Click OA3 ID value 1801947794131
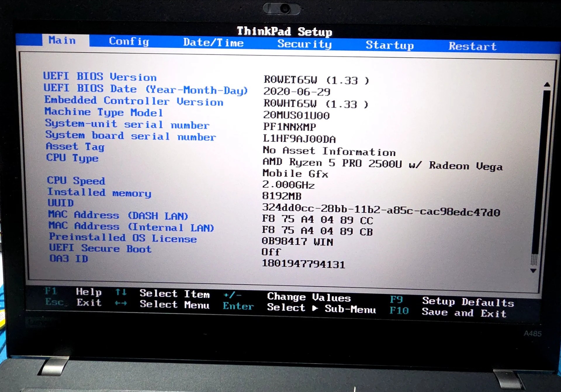561x392 pixels. [x=303, y=264]
